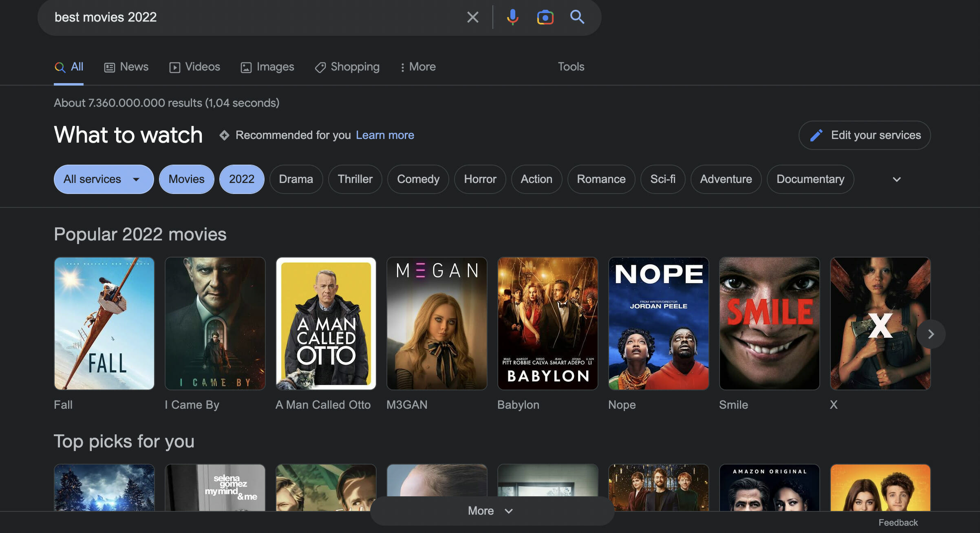Click the Recommended for you diamond icon
980x533 pixels.
224,135
